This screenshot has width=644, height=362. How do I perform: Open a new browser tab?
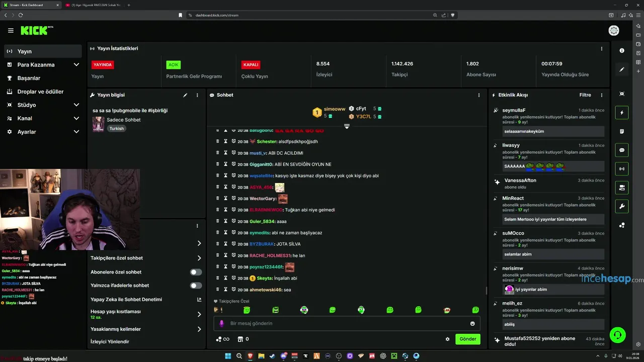(129, 5)
